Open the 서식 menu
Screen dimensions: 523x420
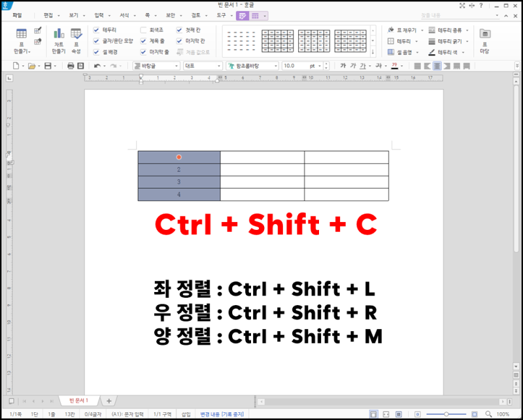(x=124, y=17)
